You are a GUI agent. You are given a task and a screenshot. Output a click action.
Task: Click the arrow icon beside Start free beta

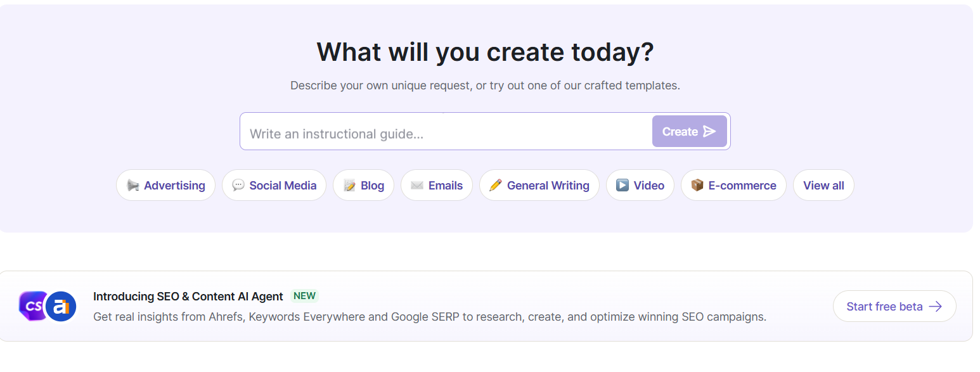[x=935, y=307]
